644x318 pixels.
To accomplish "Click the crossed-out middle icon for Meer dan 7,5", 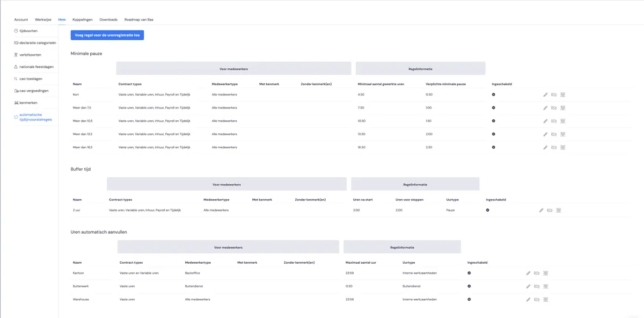I will click(x=554, y=107).
